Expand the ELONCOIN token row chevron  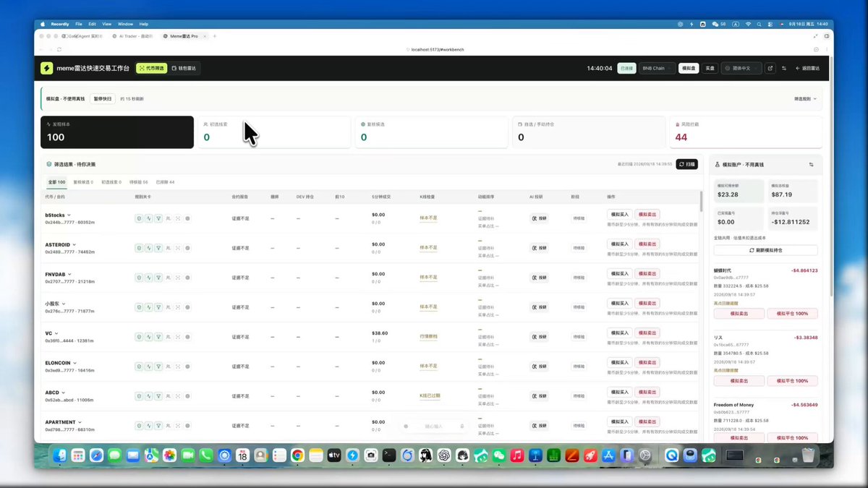75,363
